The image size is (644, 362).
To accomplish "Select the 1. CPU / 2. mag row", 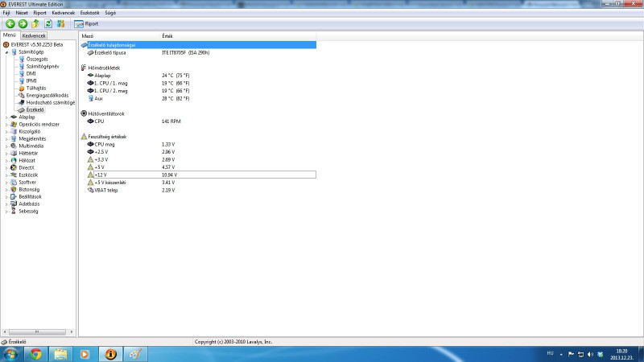I will (x=198, y=91).
